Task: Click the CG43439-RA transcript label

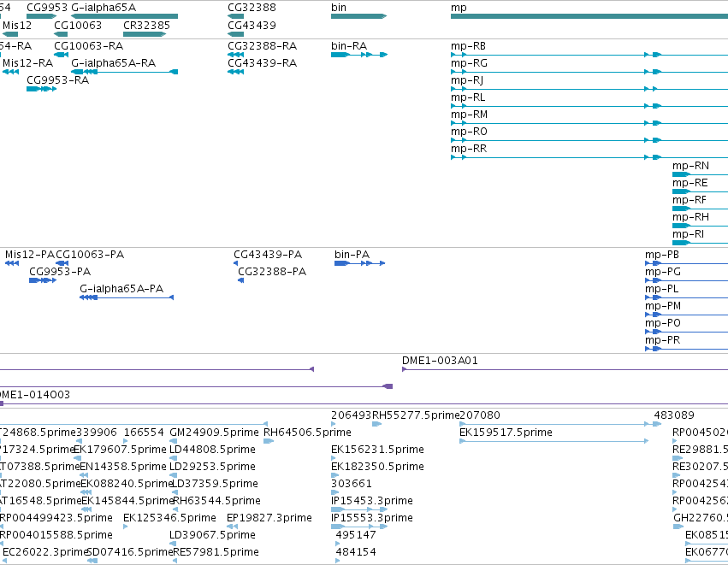Action: 263,63
